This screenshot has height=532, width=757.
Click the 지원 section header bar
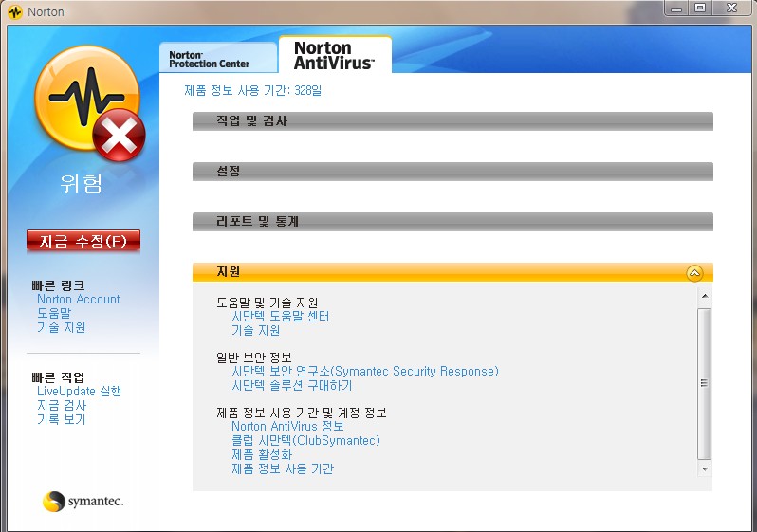coord(452,272)
